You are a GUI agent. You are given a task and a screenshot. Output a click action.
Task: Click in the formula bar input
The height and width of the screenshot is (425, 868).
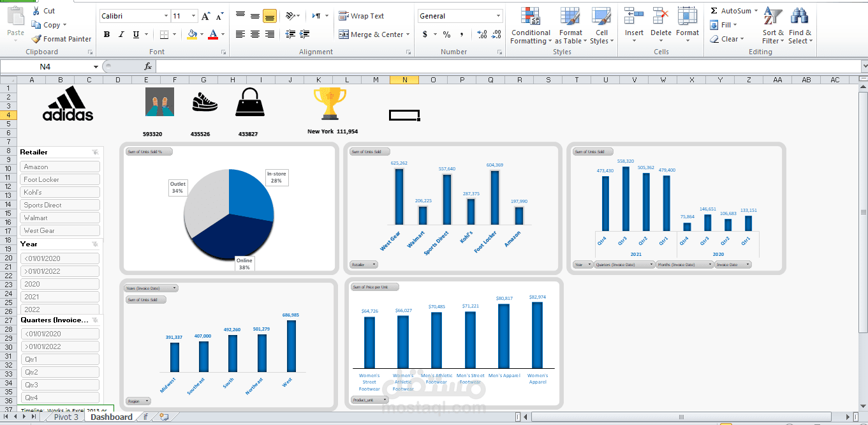[504, 66]
